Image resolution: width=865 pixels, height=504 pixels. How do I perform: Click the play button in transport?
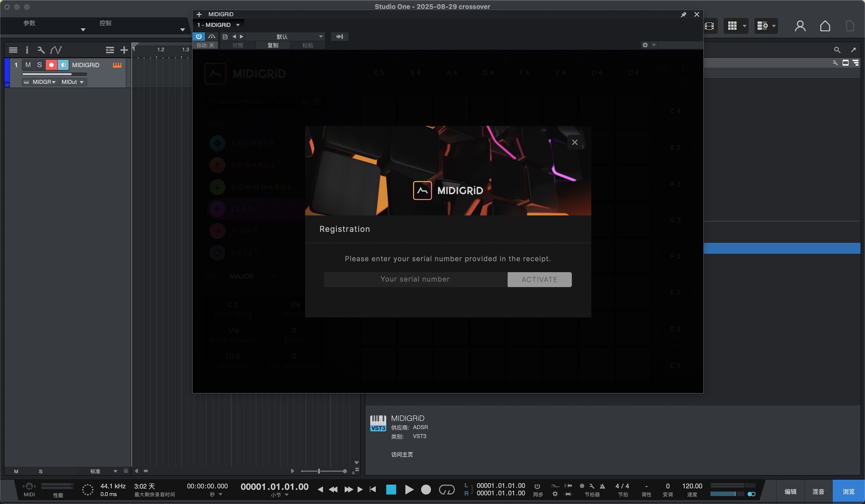pyautogui.click(x=409, y=490)
